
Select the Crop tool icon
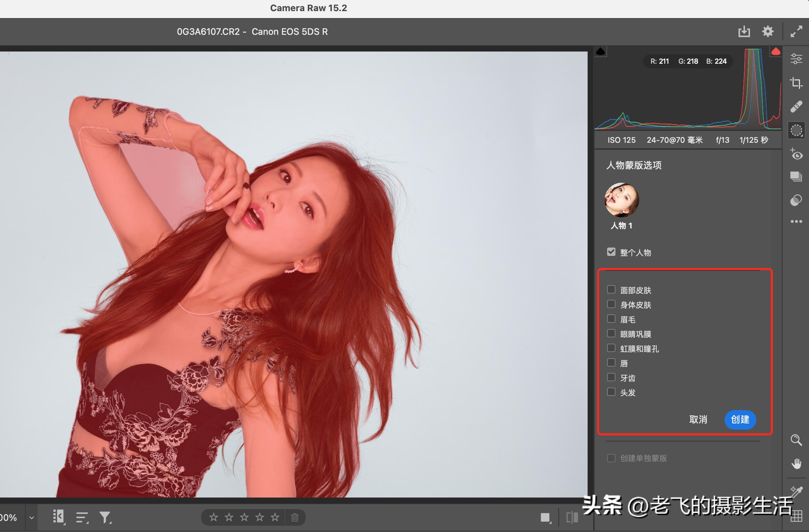click(796, 83)
